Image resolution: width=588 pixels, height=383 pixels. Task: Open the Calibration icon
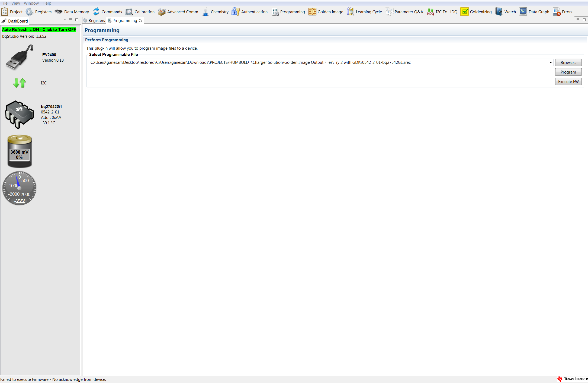click(x=129, y=12)
